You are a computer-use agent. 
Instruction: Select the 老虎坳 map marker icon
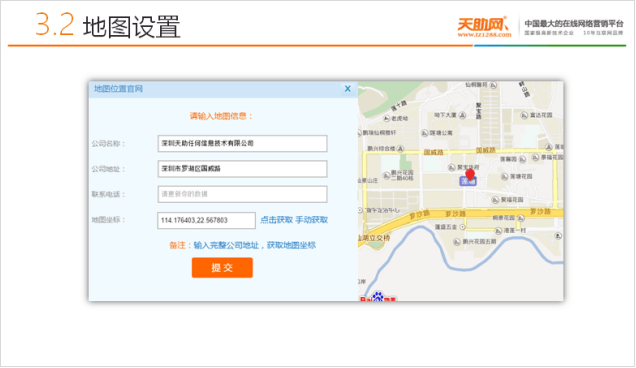(x=386, y=119)
